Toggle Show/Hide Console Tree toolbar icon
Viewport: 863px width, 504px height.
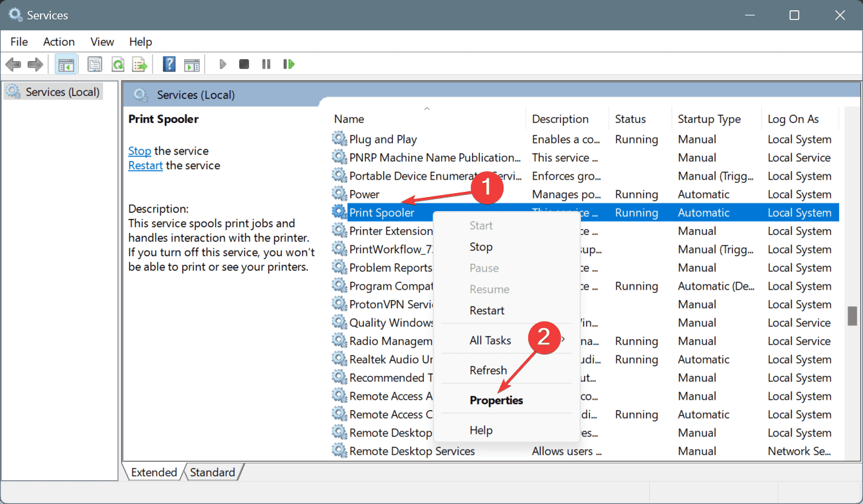[x=65, y=64]
